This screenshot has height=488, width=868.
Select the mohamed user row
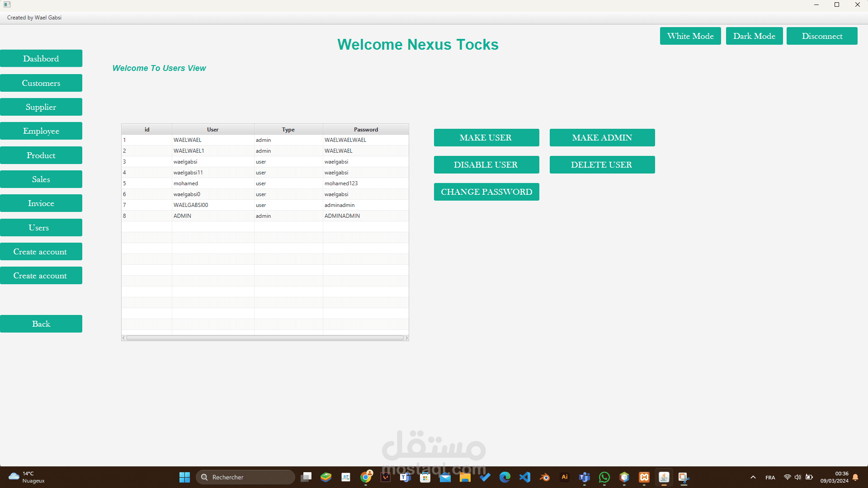click(212, 183)
